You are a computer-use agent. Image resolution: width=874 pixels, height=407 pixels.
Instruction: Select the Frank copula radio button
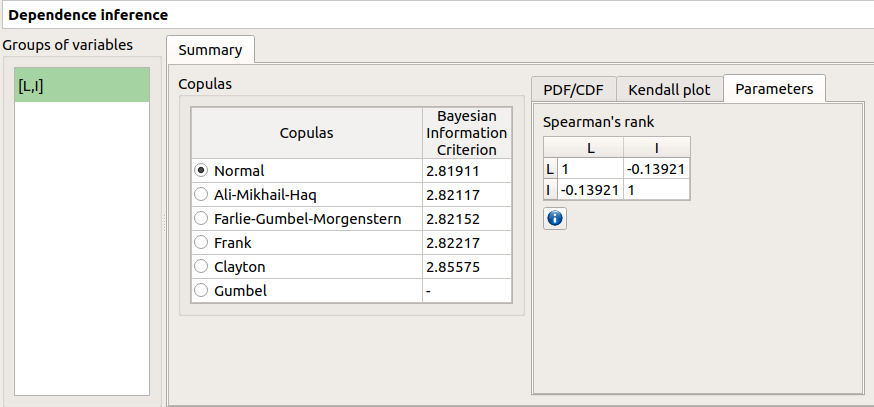pos(202,243)
